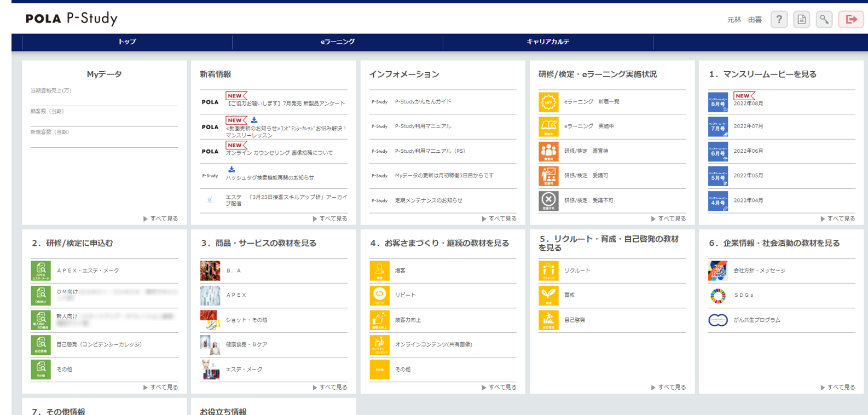Click すべて見る in インフォメーション panel

[499, 218]
